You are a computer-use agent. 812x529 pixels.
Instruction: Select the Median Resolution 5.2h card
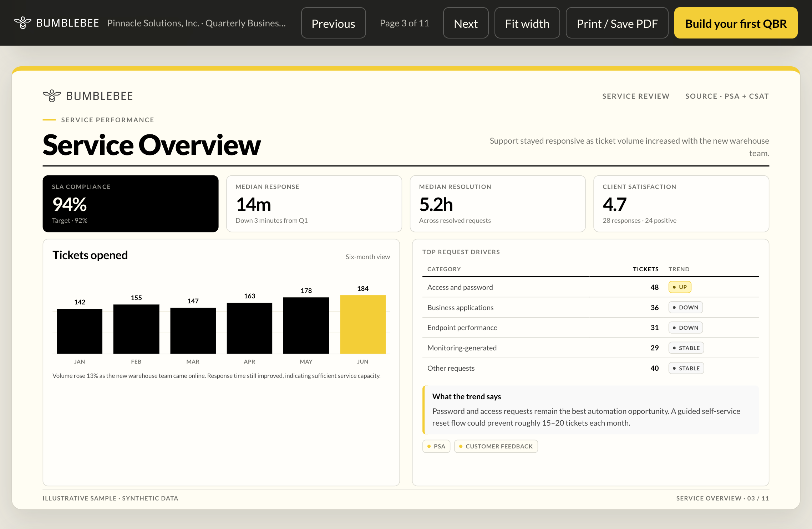tap(498, 204)
